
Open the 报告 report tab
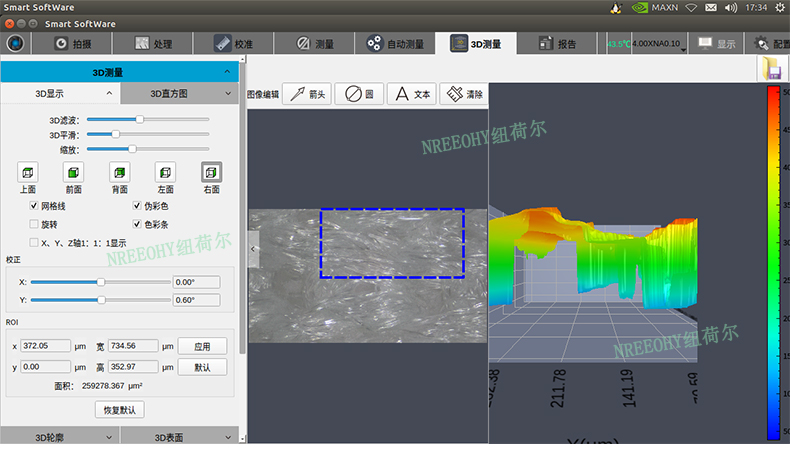click(x=557, y=44)
